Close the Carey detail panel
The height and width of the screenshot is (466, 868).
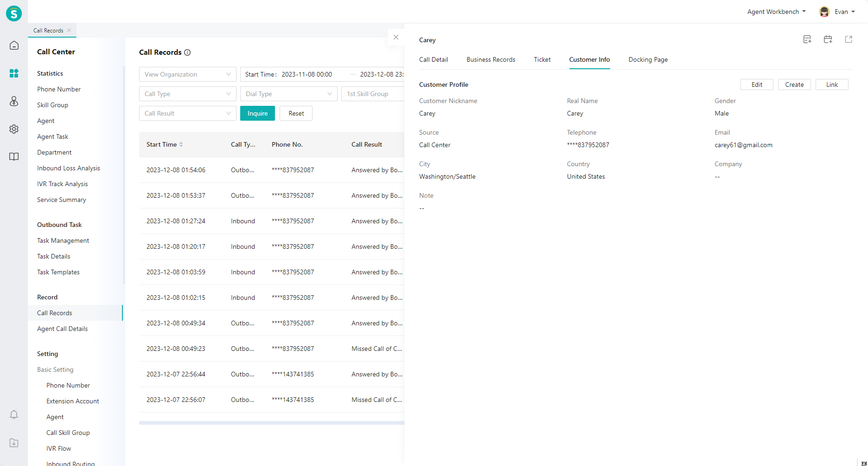tap(396, 37)
